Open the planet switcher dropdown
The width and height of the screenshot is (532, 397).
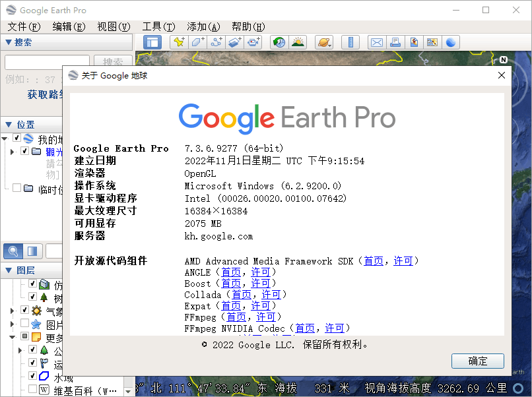pos(324,42)
